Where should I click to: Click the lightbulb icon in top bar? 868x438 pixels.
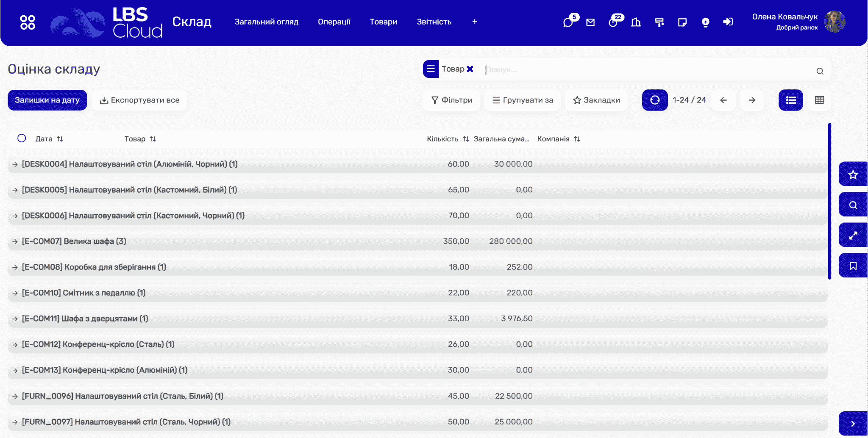[705, 22]
